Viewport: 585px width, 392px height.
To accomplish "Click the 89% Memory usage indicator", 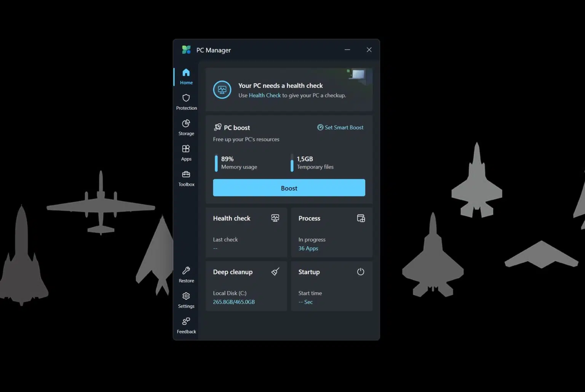I will 236,163.
